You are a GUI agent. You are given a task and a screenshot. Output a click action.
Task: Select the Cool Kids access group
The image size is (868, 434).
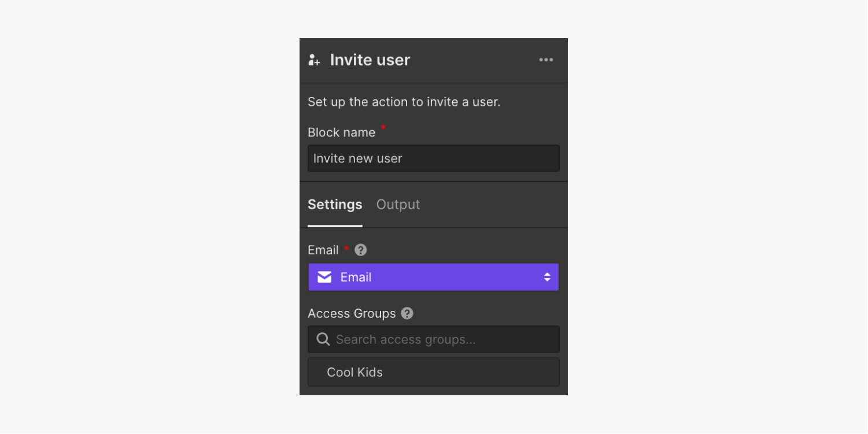433,372
